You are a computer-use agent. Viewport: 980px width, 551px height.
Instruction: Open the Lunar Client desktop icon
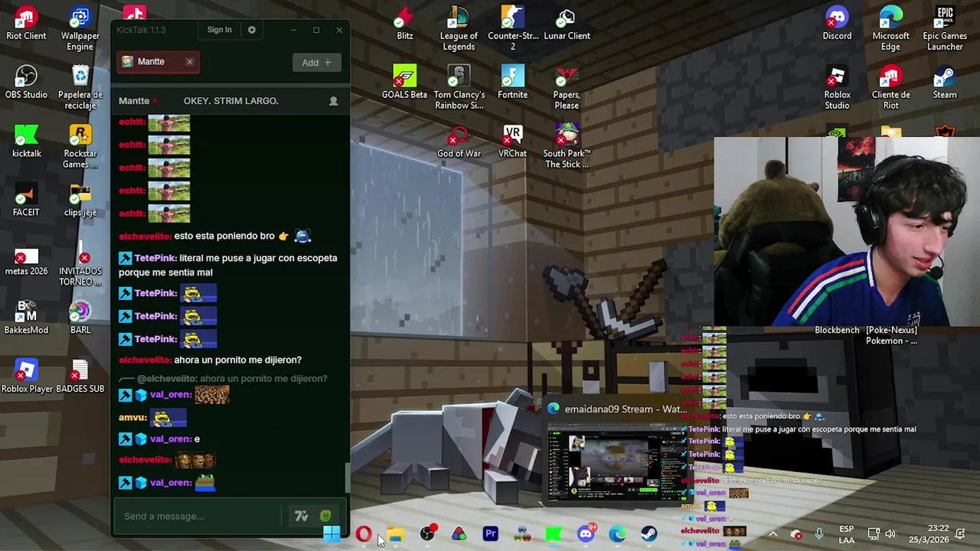pyautogui.click(x=567, y=24)
